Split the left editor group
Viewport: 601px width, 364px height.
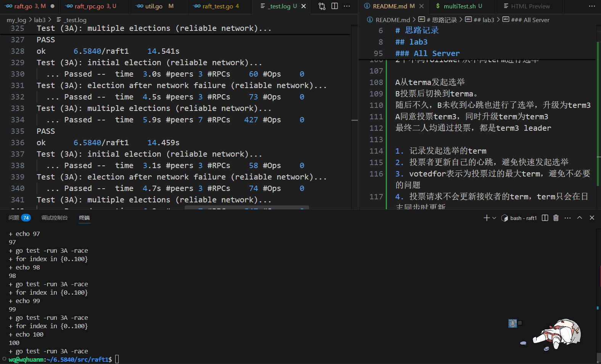pyautogui.click(x=335, y=6)
